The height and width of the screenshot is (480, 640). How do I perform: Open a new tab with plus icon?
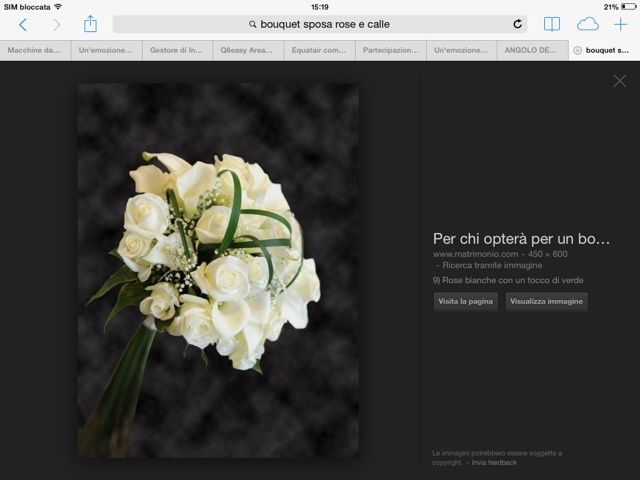coord(621,24)
